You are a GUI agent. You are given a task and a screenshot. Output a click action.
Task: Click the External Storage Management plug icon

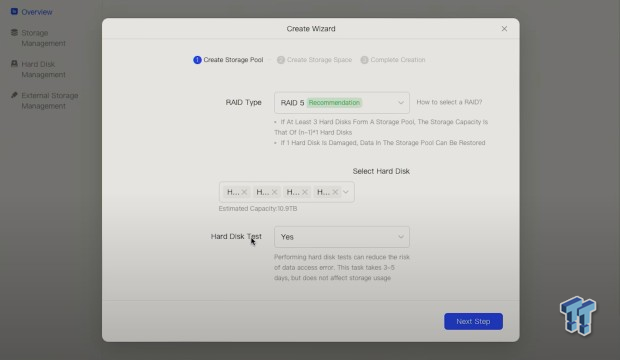[14, 95]
